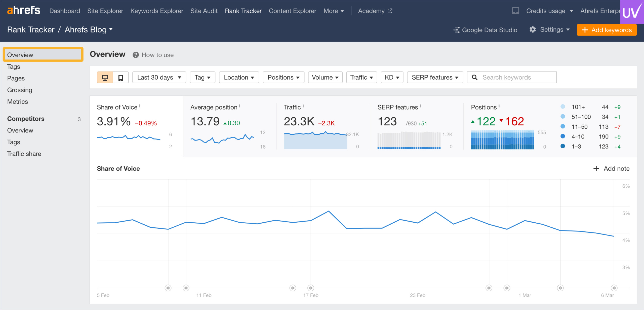Click the 11–50 positions legend dot
The width and height of the screenshot is (644, 310).
pyautogui.click(x=563, y=126)
